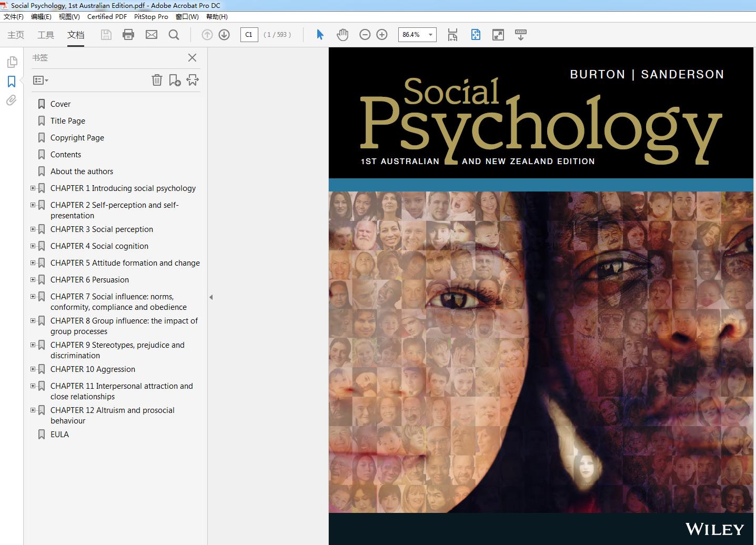Select the Hand pan tool
The image size is (756, 545).
click(342, 35)
